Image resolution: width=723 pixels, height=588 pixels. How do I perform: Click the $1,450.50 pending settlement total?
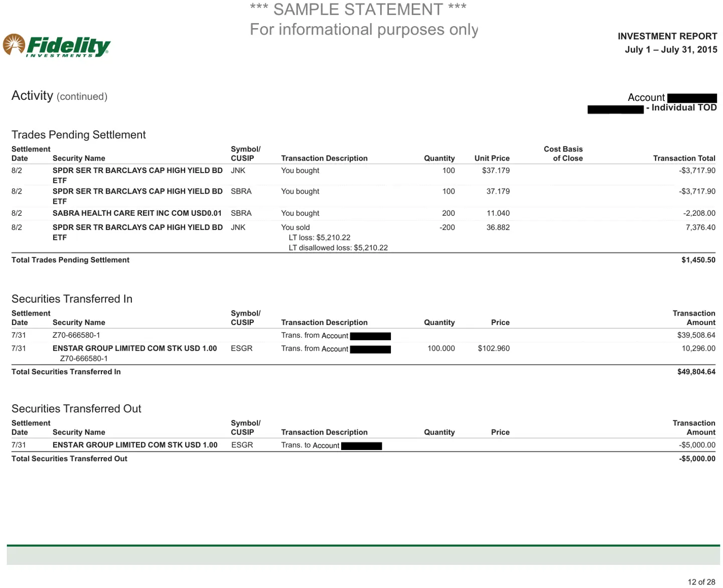(x=698, y=260)
